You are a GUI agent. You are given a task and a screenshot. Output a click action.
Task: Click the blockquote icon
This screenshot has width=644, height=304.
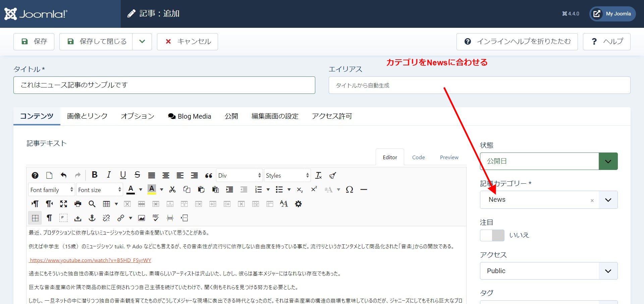tap(209, 175)
